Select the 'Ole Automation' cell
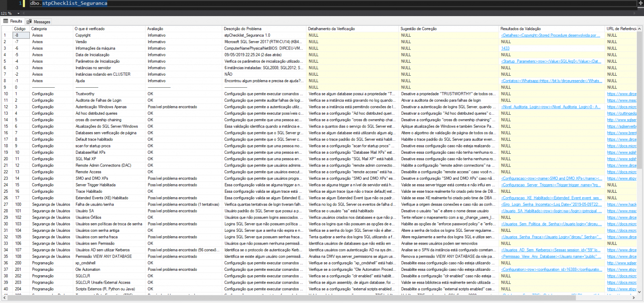This screenshot has width=644, height=303. point(109,270)
